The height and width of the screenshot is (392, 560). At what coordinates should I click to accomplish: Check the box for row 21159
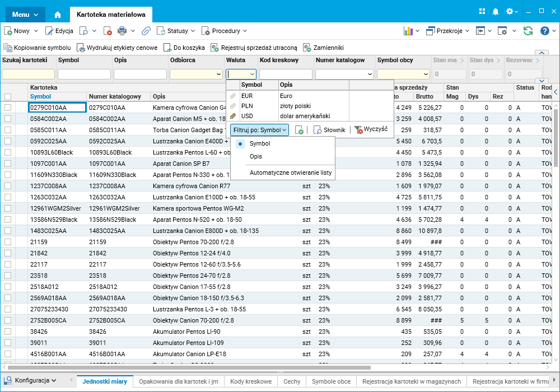click(x=8, y=242)
